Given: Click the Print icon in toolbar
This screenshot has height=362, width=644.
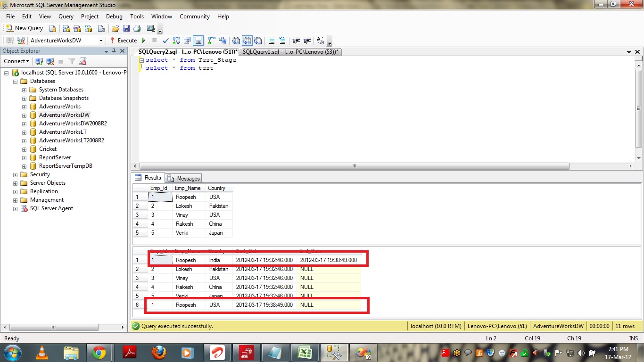Looking at the screenshot, I should tap(137, 28).
